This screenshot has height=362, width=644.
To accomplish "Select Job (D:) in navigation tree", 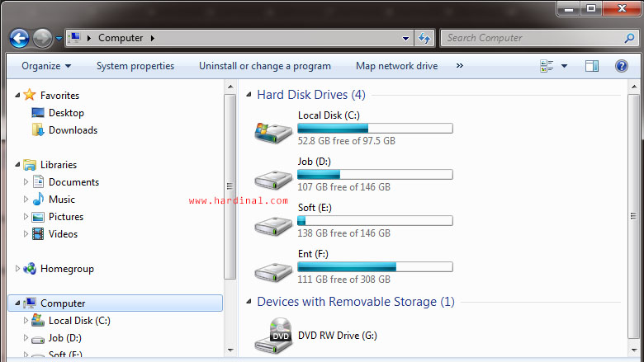I will [65, 338].
